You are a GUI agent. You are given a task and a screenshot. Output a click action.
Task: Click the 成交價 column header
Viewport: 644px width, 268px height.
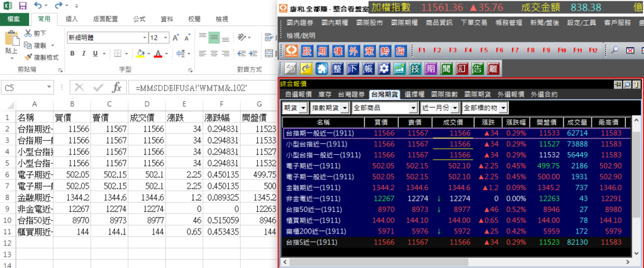pyautogui.click(x=452, y=122)
